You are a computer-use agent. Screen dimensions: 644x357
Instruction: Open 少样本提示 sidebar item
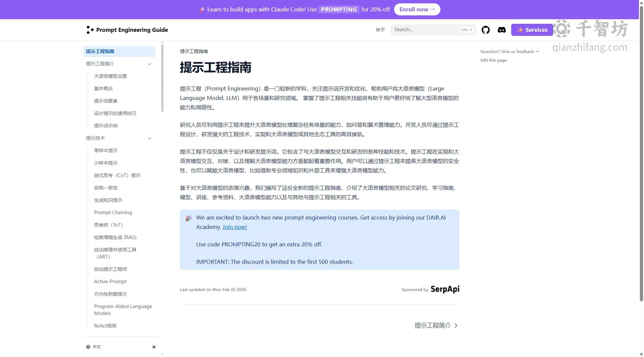click(x=106, y=163)
